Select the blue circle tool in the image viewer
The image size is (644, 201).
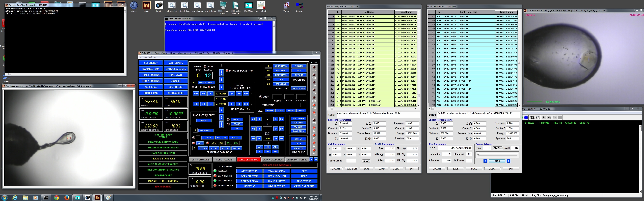[526, 118]
